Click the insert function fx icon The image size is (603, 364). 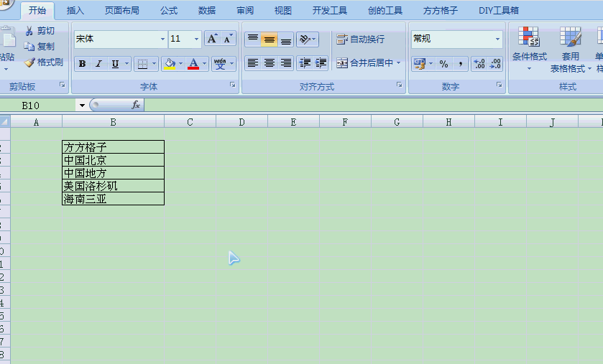tap(135, 105)
